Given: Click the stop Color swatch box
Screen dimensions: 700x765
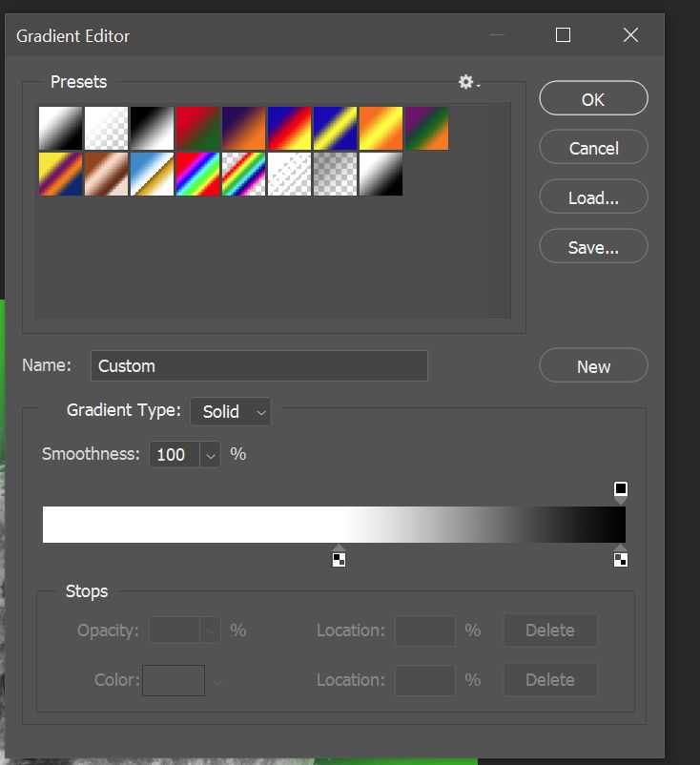Looking at the screenshot, I should [174, 681].
